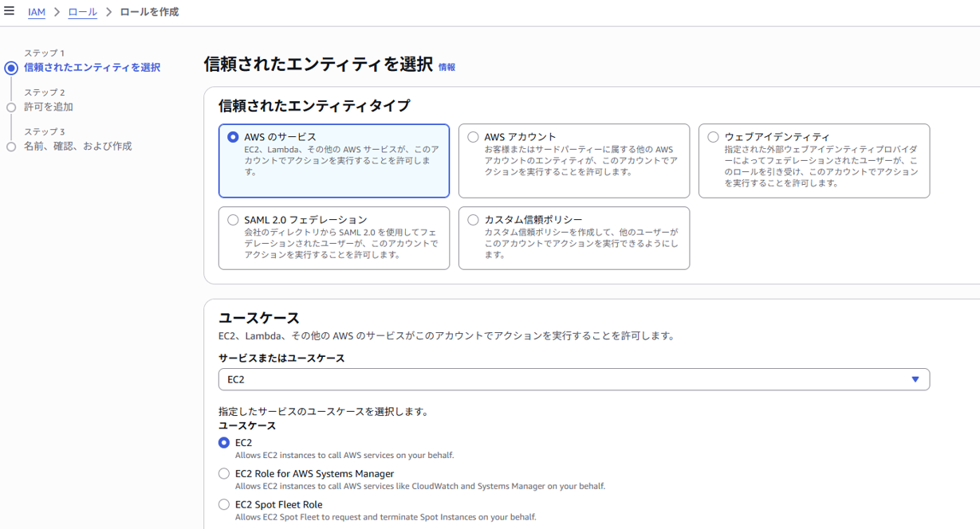This screenshot has height=529, width=980.
Task: Open the hamburger navigation menu
Action: pyautogui.click(x=10, y=11)
